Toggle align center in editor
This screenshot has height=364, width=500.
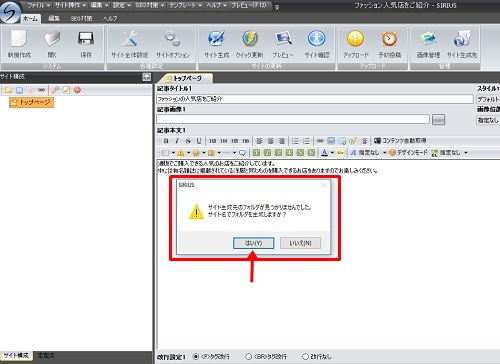point(270,141)
